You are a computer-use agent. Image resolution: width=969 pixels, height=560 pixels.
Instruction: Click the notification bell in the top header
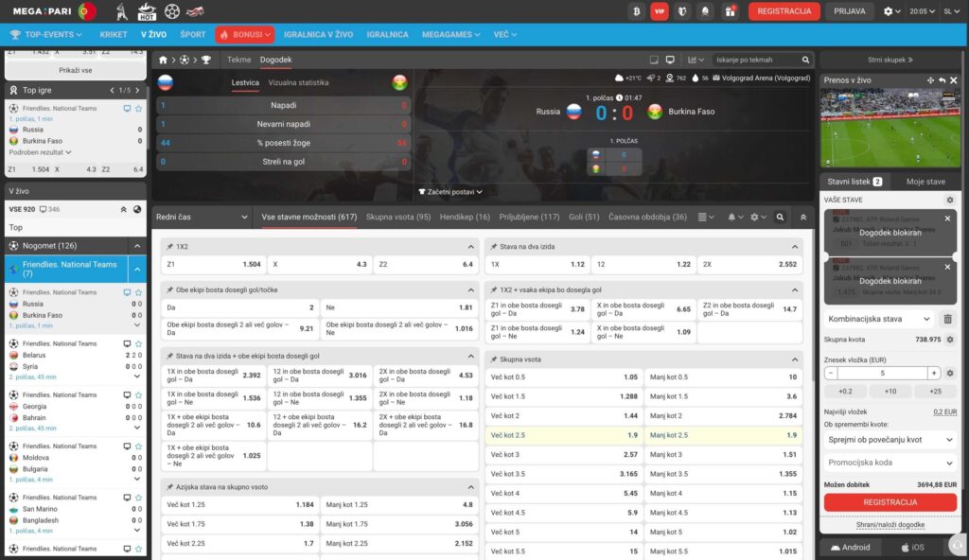click(x=705, y=11)
